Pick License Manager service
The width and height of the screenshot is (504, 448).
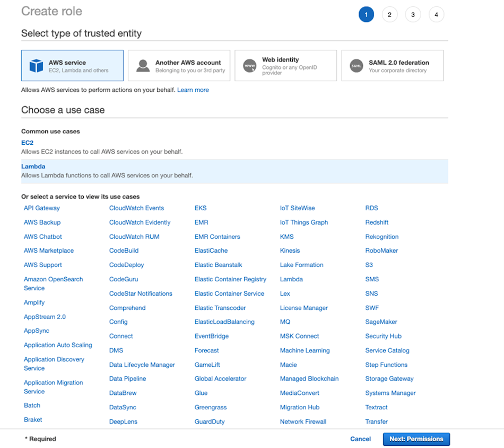[x=304, y=308]
